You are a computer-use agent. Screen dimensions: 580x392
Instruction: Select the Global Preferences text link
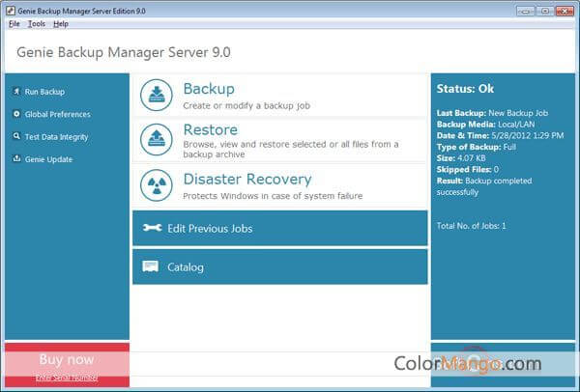click(57, 114)
